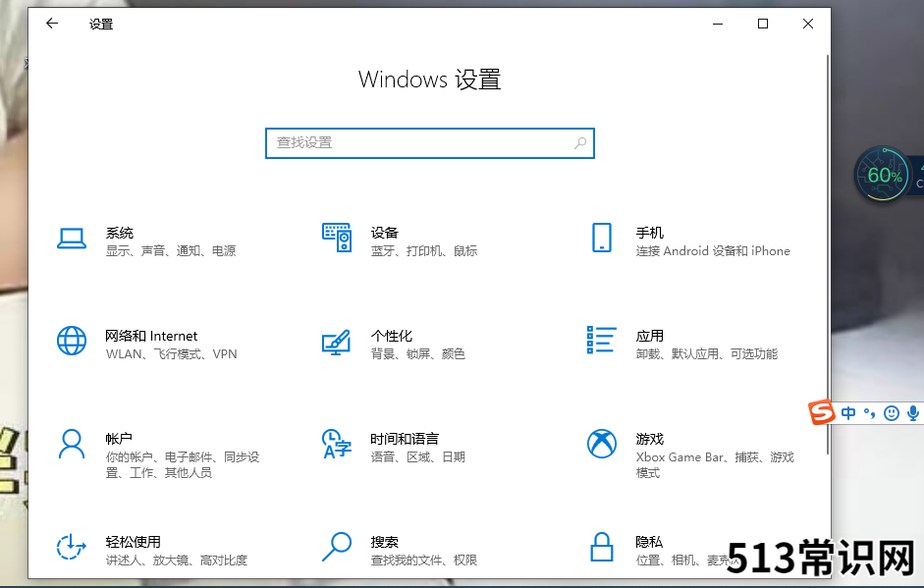Click the Sogou microphone voice input

tap(913, 413)
